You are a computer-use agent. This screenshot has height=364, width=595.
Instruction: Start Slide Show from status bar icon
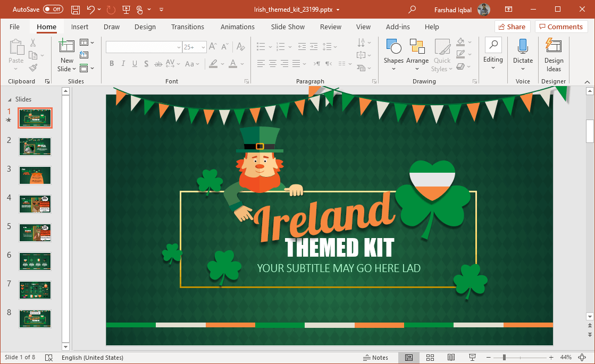(472, 358)
